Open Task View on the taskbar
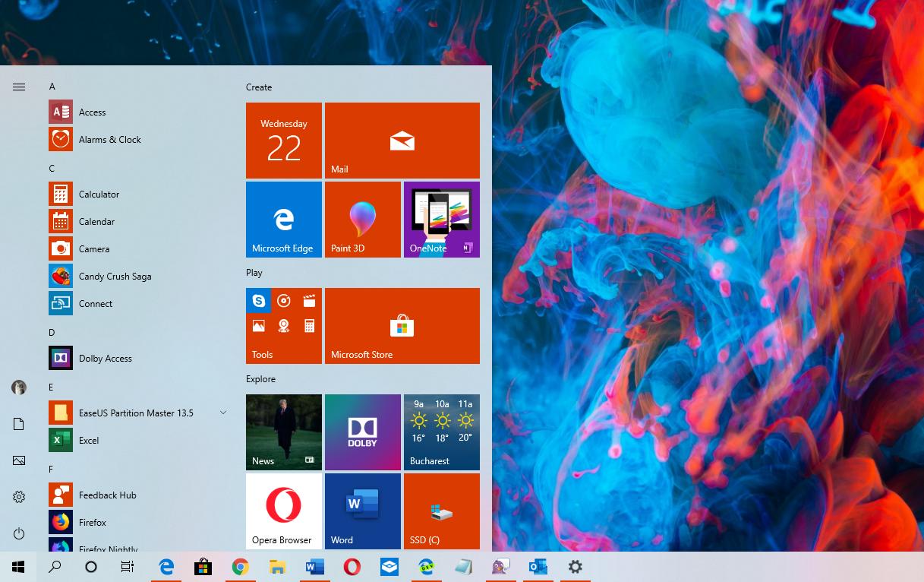This screenshot has width=924, height=582. point(128,567)
